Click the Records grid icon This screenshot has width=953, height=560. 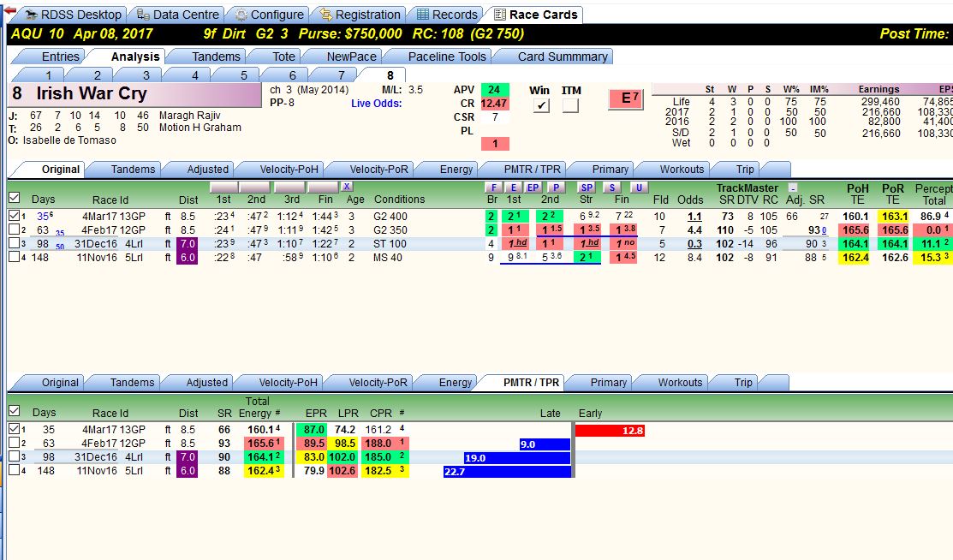(x=423, y=15)
